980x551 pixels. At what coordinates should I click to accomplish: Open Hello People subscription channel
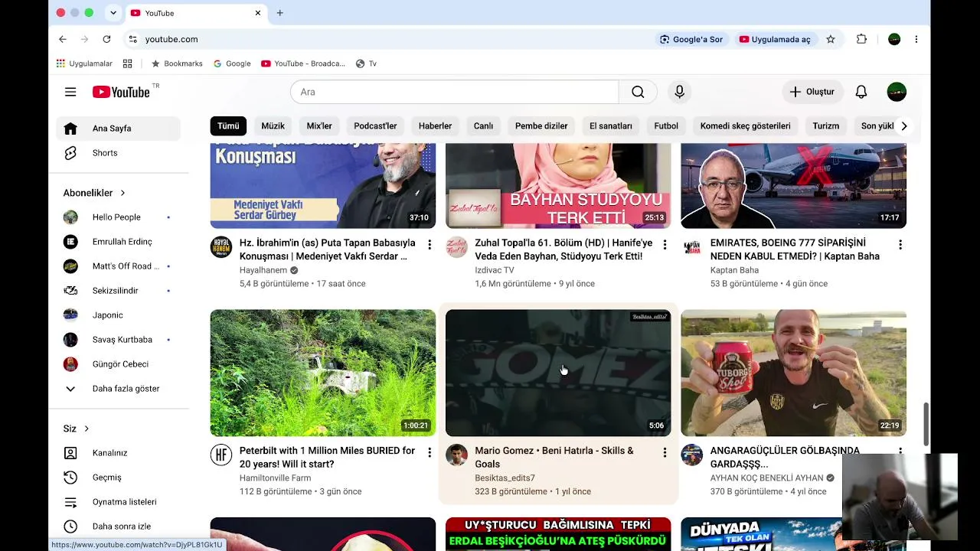pyautogui.click(x=118, y=217)
